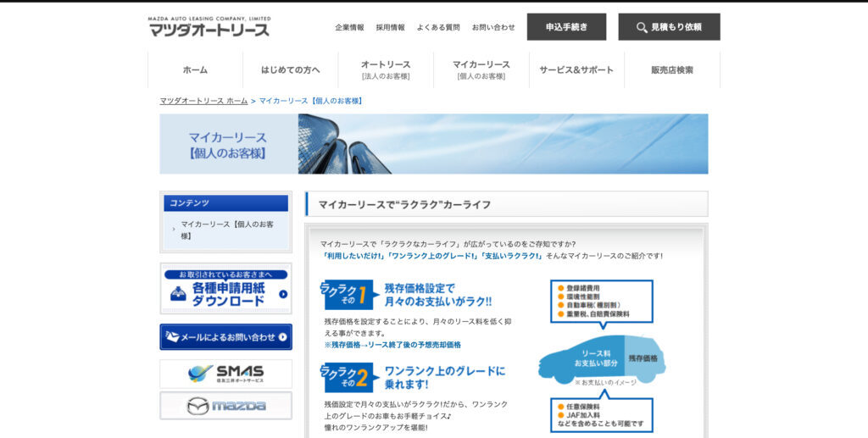Open お問い合わせ header link

pos(493,27)
